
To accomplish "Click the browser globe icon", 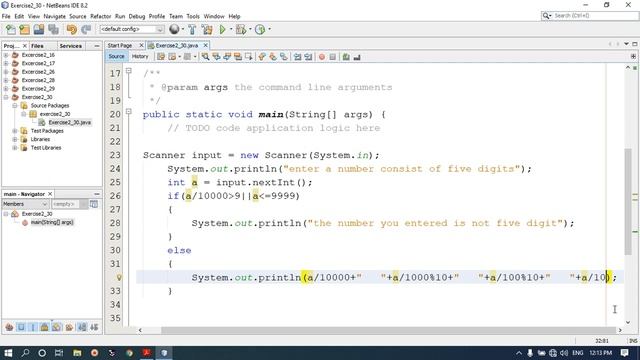I will pyautogui.click(x=174, y=29).
